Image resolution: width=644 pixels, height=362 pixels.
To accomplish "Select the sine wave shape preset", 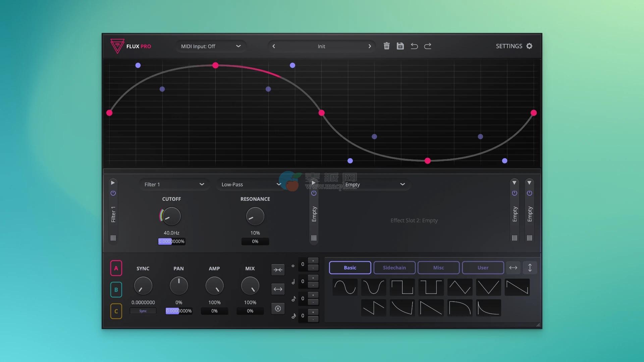I will (x=345, y=287).
